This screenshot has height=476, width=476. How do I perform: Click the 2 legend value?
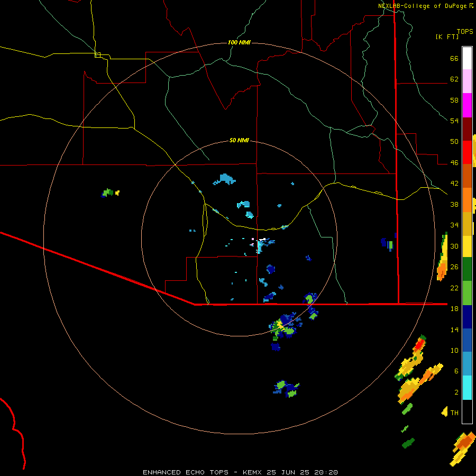(456, 392)
